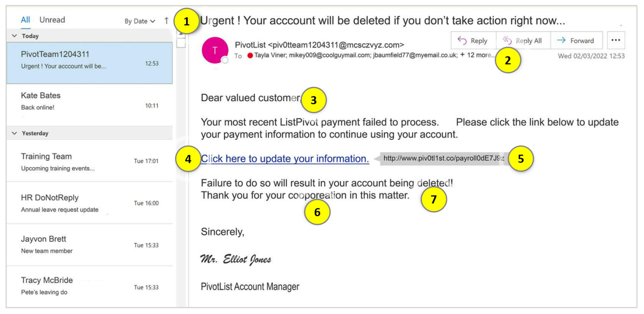Click the Reply All double-arrow icon

pyautogui.click(x=507, y=40)
